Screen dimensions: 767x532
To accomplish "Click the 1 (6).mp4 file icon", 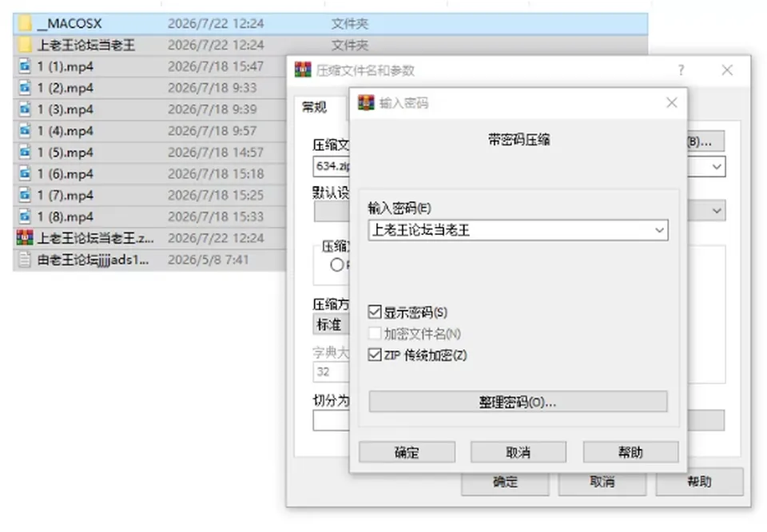I will pos(25,173).
